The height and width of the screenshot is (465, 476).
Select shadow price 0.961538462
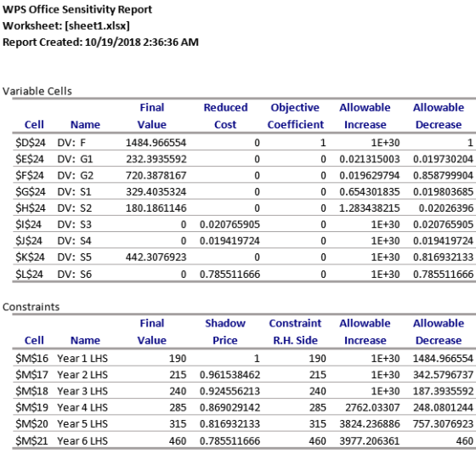point(229,375)
